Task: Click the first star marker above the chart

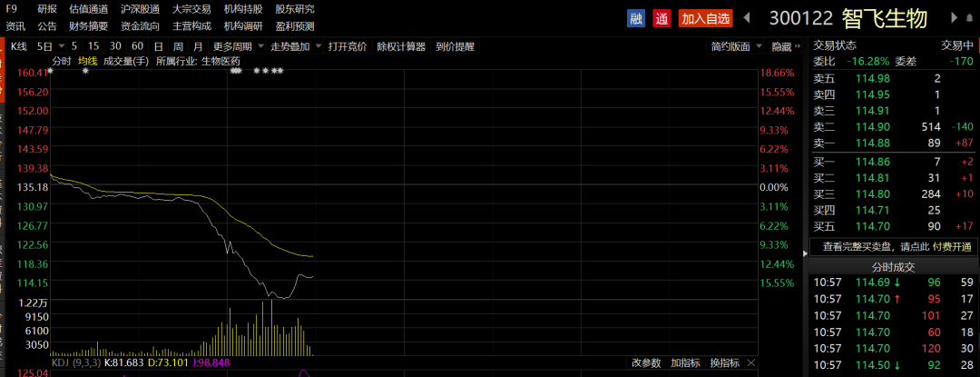Action: click(51, 71)
